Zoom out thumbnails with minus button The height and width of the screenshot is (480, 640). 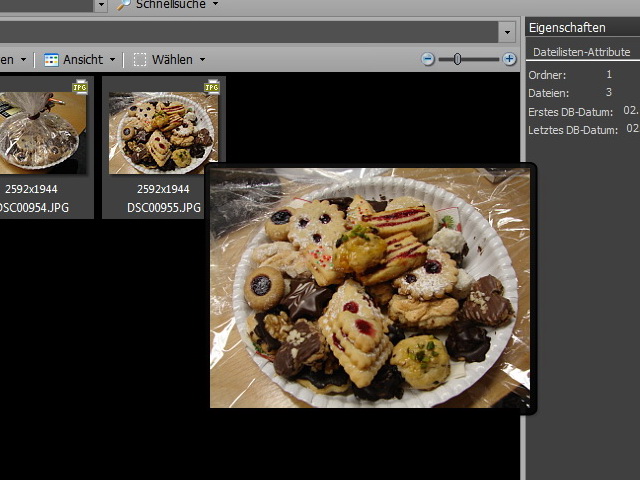(x=428, y=59)
